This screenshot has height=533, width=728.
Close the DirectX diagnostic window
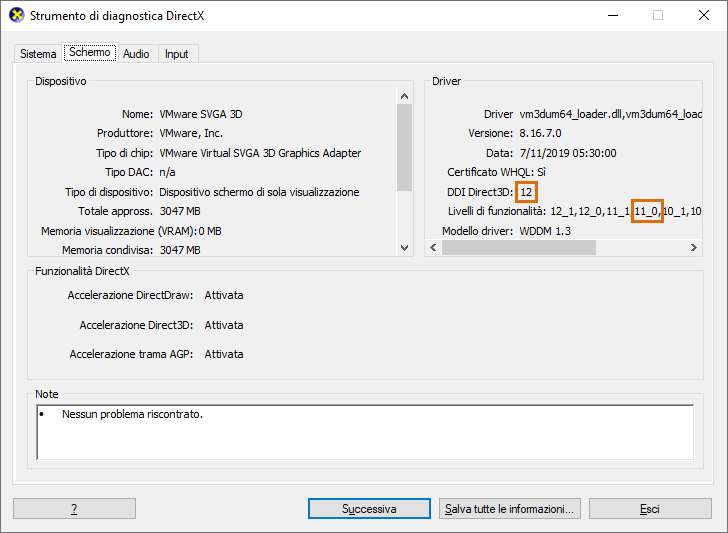coord(704,15)
